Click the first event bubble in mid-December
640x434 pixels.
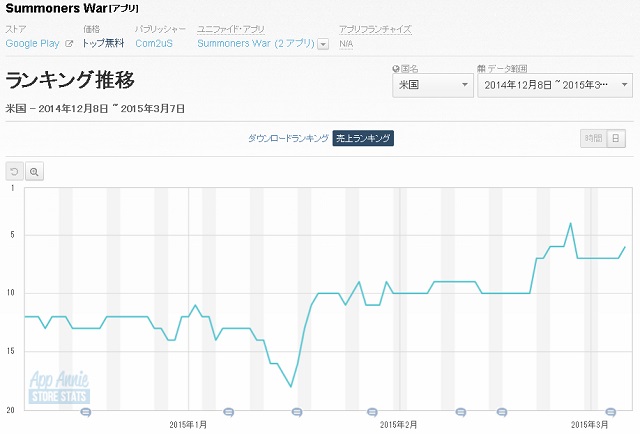pos(85,412)
